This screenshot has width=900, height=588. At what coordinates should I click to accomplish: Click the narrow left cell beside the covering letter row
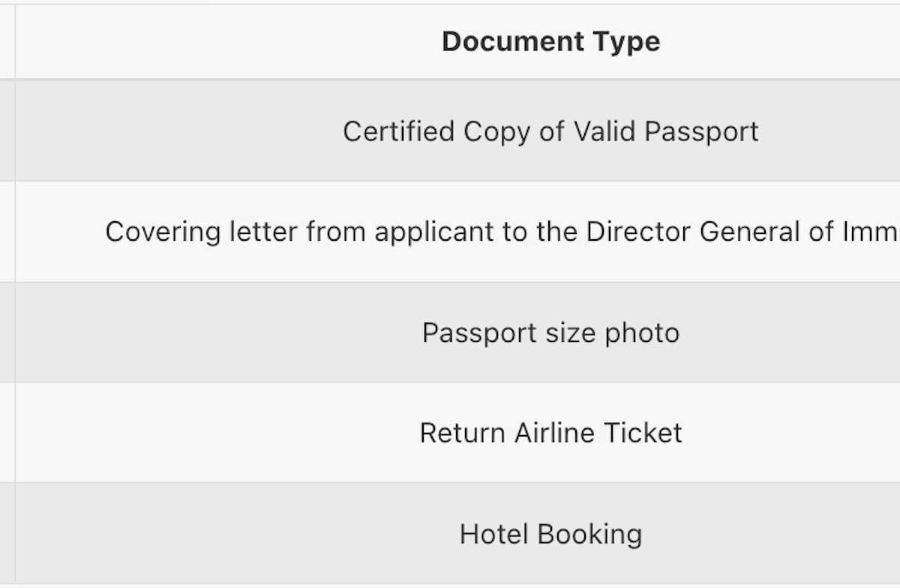pyautogui.click(x=7, y=232)
